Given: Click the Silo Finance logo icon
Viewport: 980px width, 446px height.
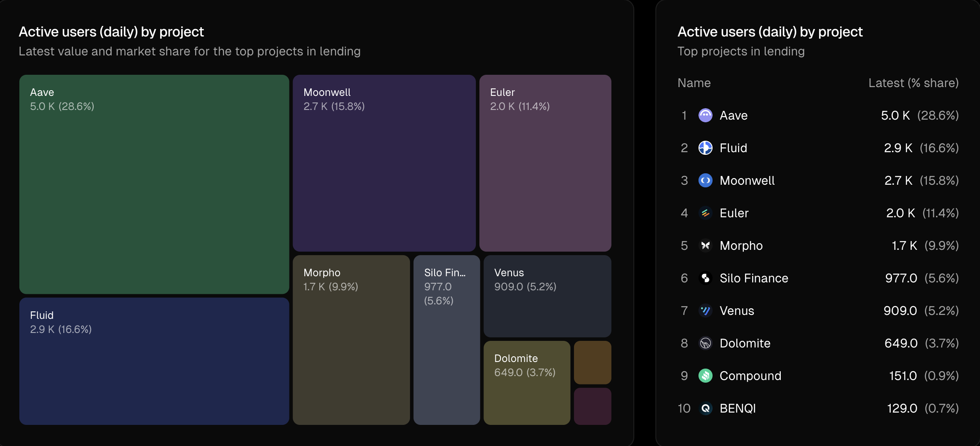Looking at the screenshot, I should (x=705, y=278).
